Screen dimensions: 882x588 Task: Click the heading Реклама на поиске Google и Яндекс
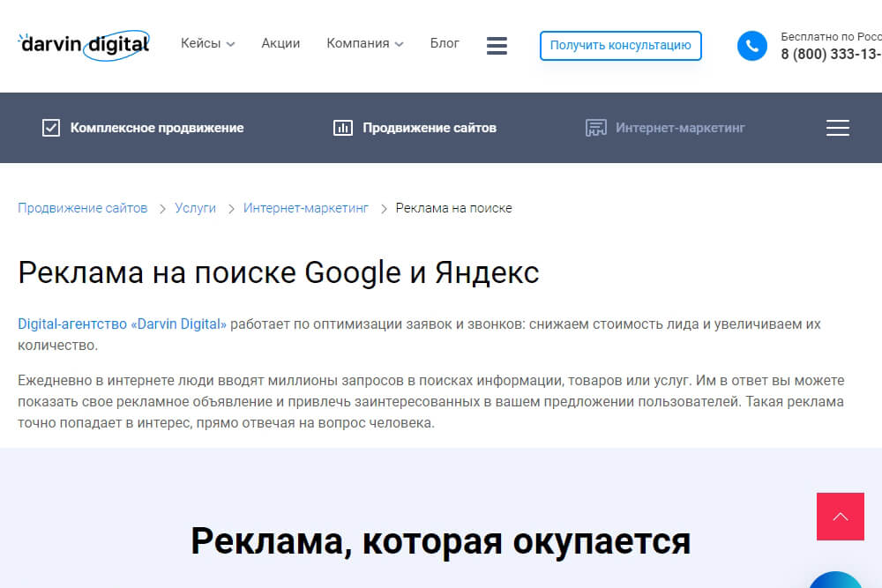279,273
